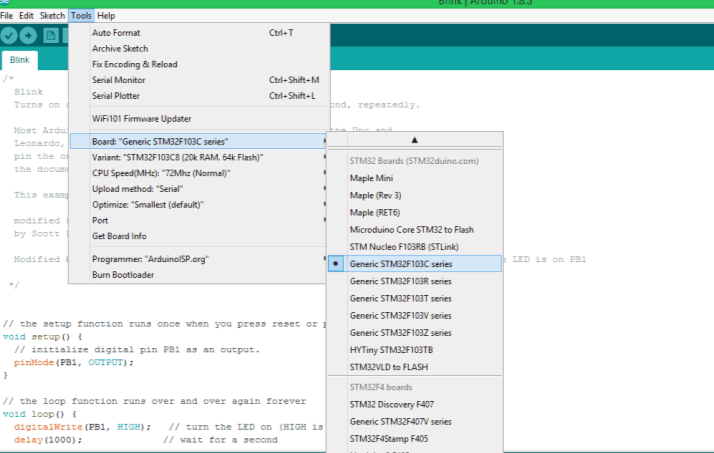
Task: Select the HYTiny STM32F103TB board
Action: point(415,350)
